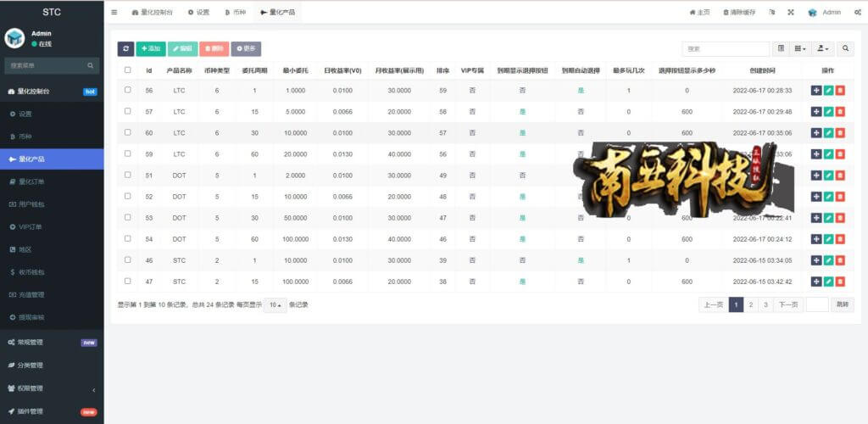Toggle the card view icon button
The image size is (868, 424).
click(x=781, y=48)
